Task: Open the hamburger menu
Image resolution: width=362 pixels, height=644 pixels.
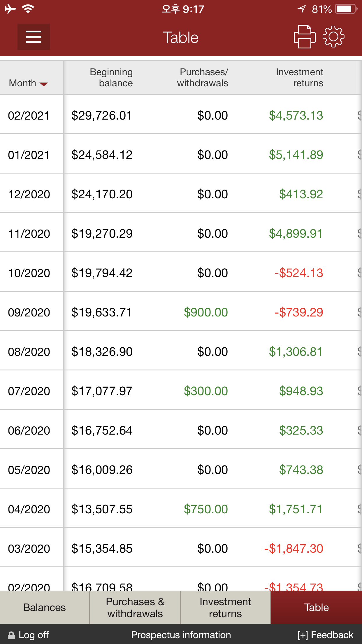Action: (x=34, y=37)
